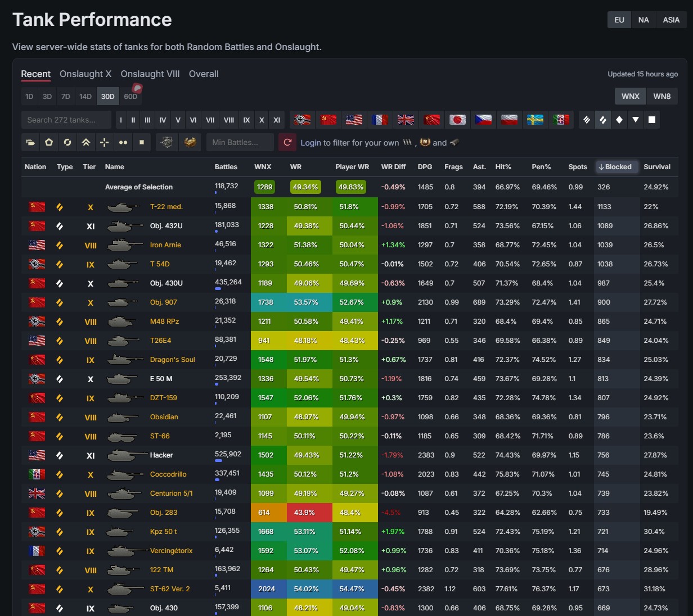Sort by the Tier column header
The image size is (693, 616).
pos(89,167)
